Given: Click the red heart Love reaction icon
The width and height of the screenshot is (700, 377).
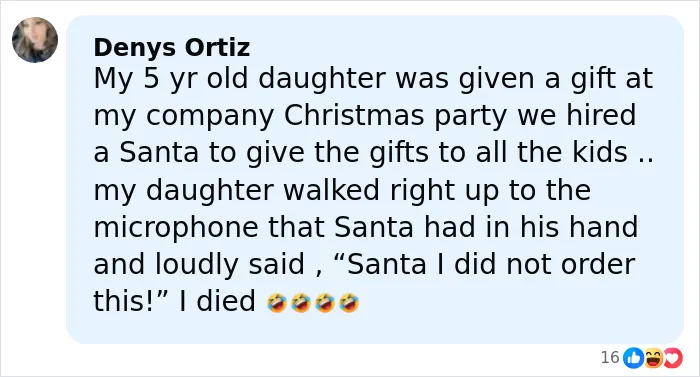Looking at the screenshot, I should click(x=673, y=358).
